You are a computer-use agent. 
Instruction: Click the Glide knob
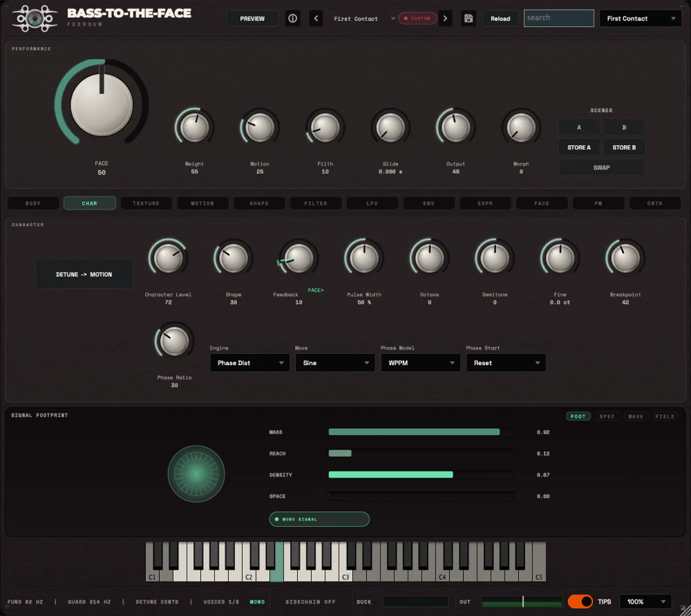tap(390, 127)
